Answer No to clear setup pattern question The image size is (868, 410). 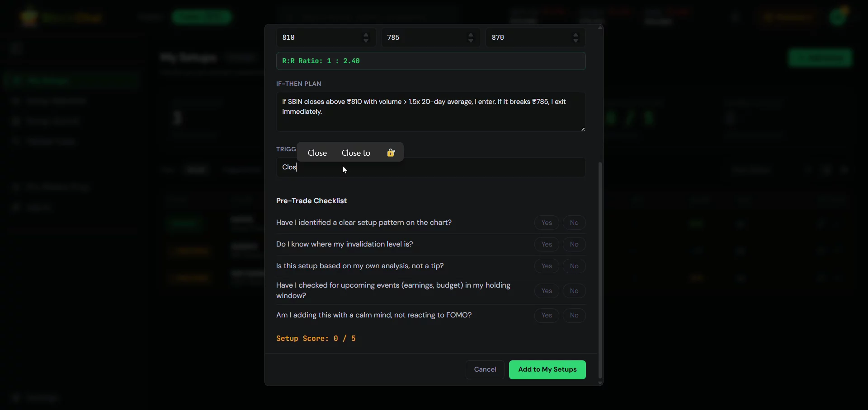pyautogui.click(x=574, y=223)
